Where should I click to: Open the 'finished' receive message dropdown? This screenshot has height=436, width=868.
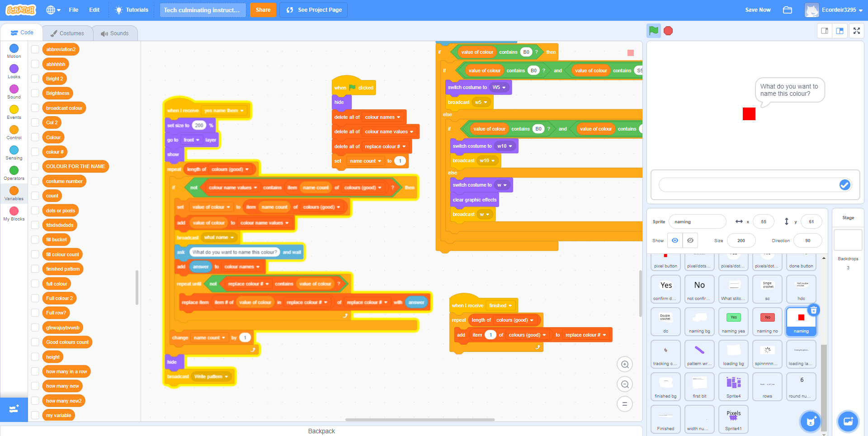tap(500, 306)
